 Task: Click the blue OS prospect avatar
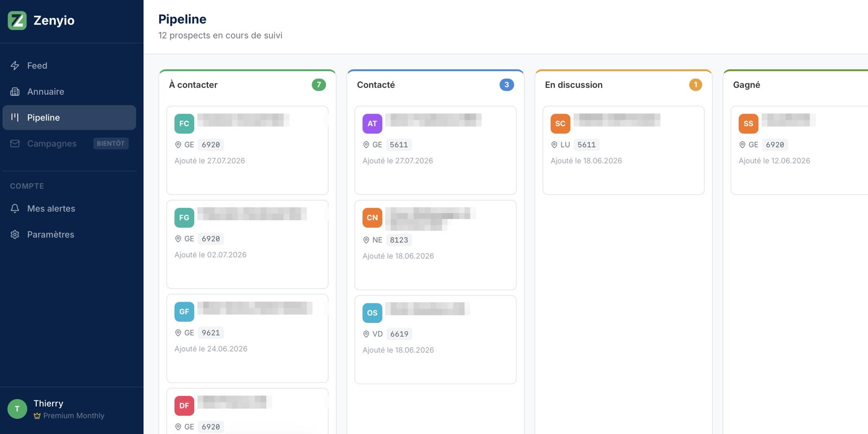click(372, 313)
